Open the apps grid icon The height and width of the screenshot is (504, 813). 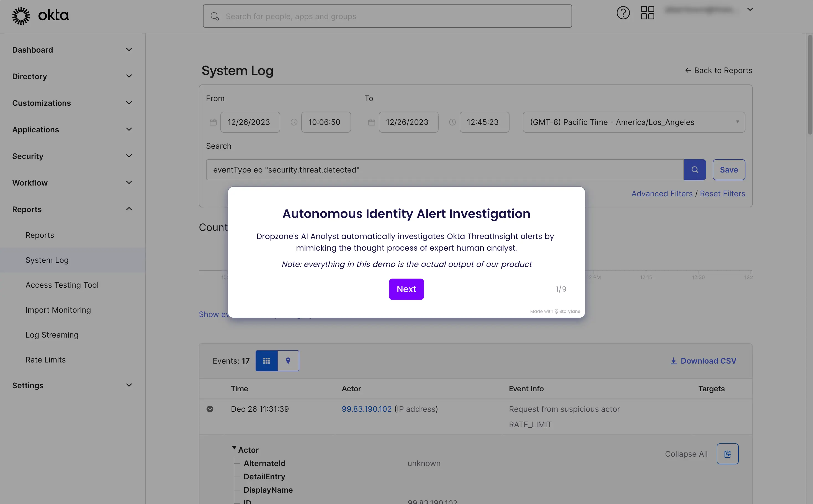[x=647, y=13]
